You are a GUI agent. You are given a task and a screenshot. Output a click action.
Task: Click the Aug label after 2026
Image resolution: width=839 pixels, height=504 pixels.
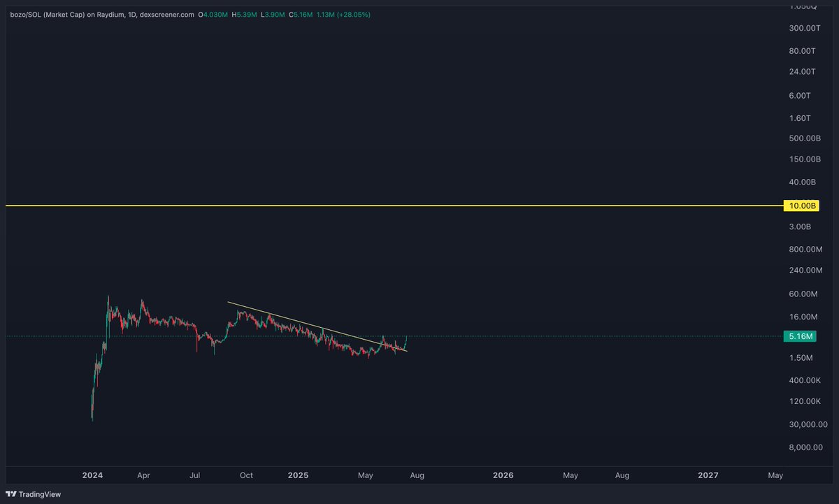pos(622,475)
